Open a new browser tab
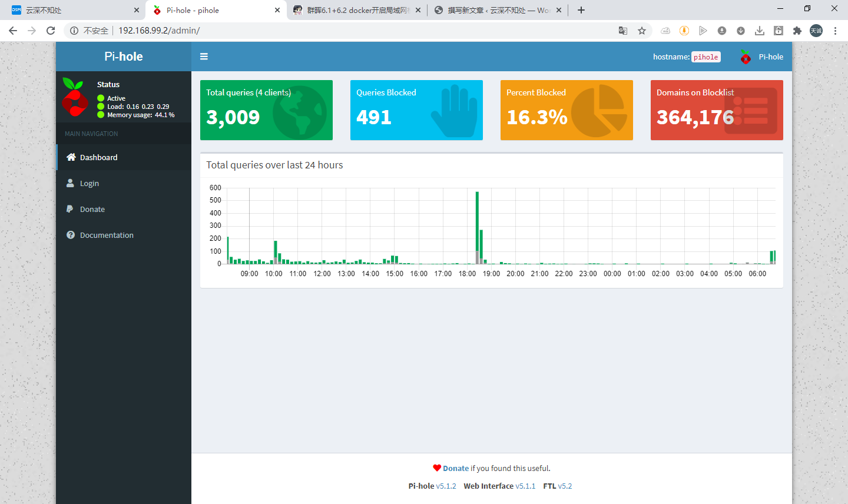Image resolution: width=848 pixels, height=504 pixels. click(581, 10)
